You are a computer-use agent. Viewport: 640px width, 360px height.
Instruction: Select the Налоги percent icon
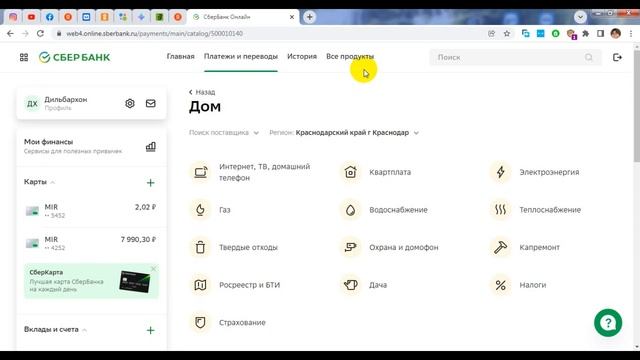[501, 285]
